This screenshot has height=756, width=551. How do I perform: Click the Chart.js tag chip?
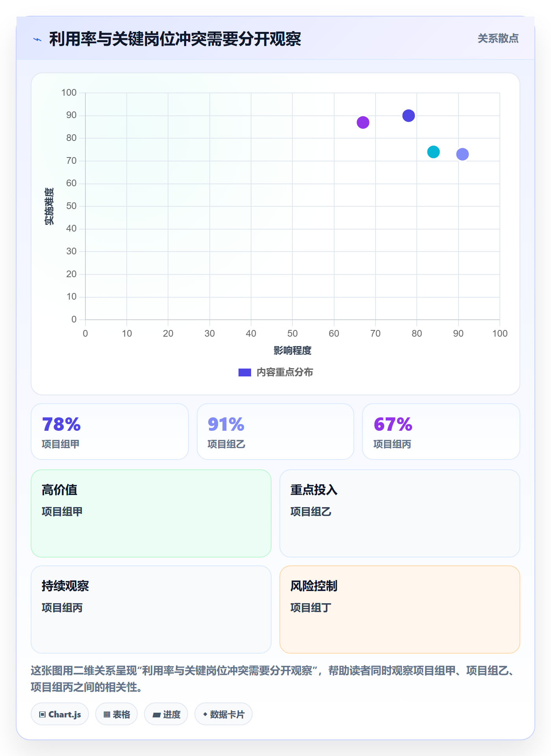60,714
